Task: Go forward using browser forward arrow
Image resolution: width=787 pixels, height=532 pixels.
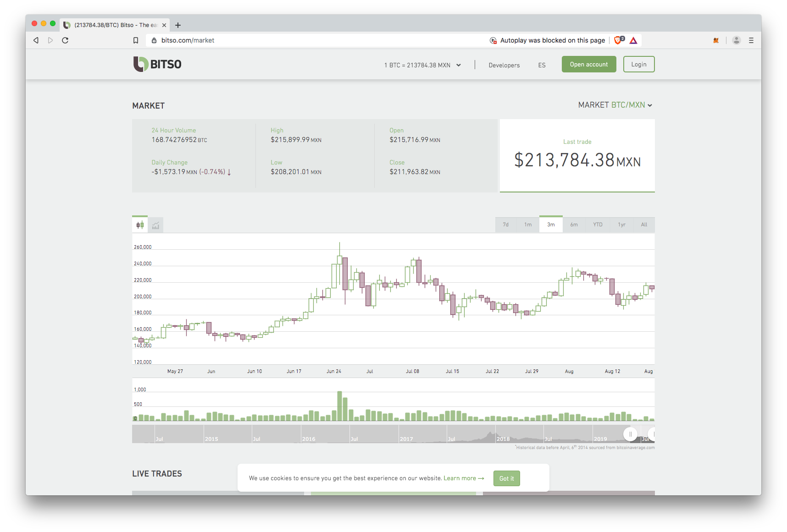Action: point(50,40)
